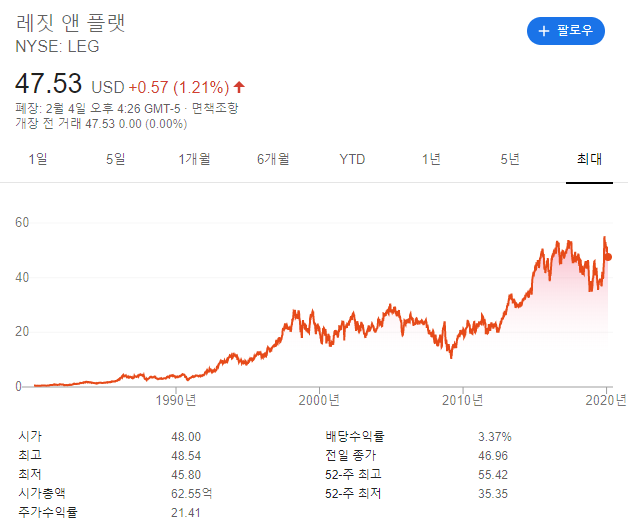Click the 시가총액 label
The image size is (628, 530).
point(42,493)
